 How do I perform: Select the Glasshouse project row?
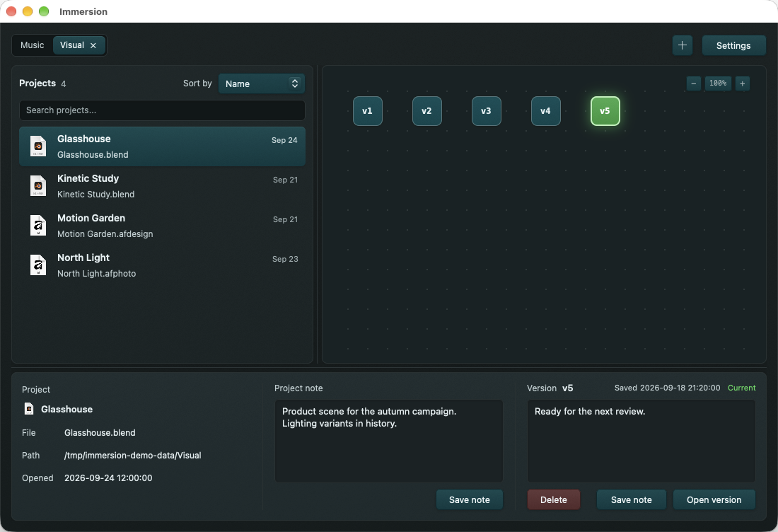tap(162, 146)
